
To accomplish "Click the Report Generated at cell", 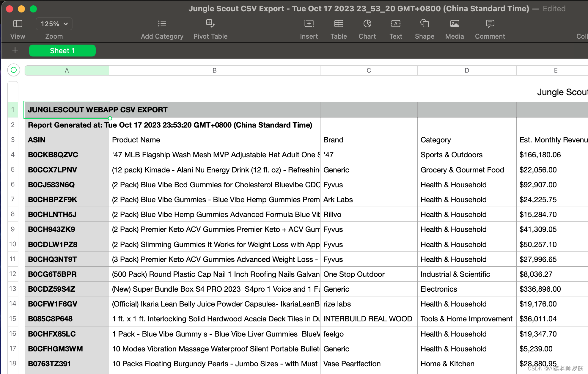I will pos(67,125).
